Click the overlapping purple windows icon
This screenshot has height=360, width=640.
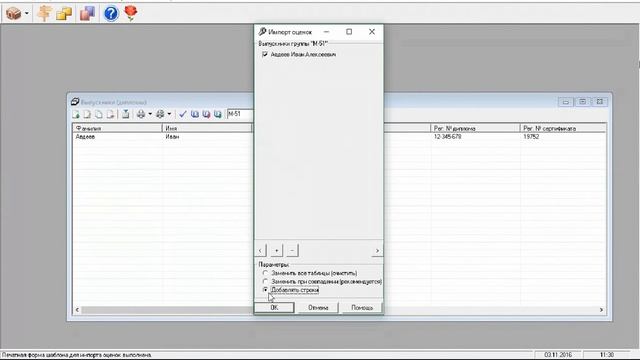87,13
